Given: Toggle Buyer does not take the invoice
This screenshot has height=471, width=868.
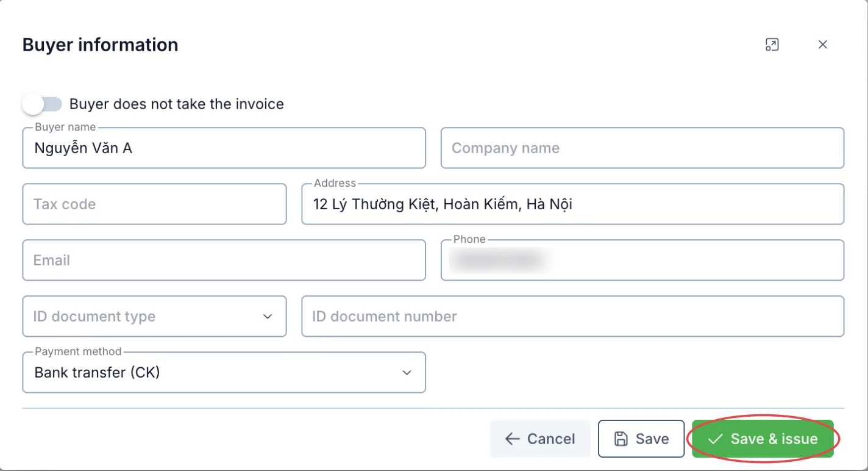Looking at the screenshot, I should [42, 104].
